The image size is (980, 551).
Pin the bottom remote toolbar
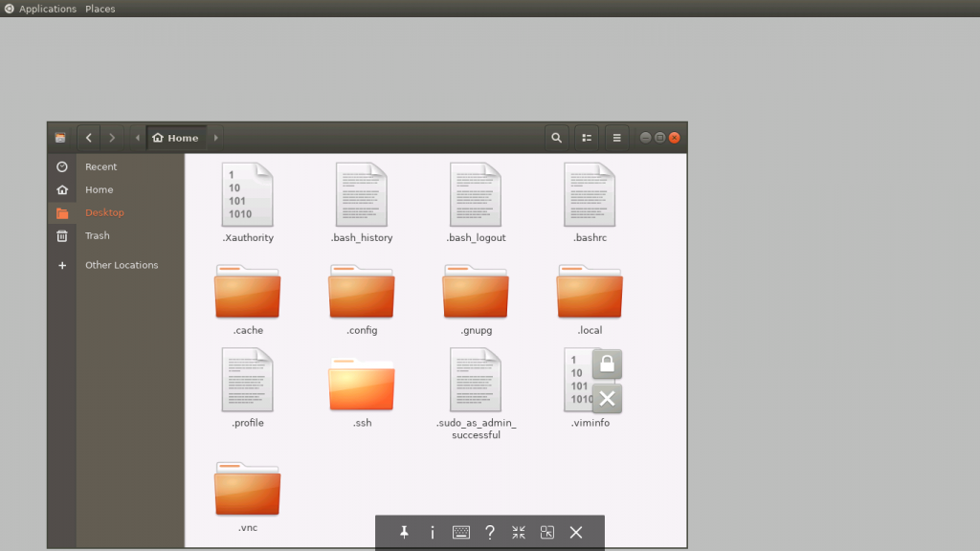pos(404,533)
